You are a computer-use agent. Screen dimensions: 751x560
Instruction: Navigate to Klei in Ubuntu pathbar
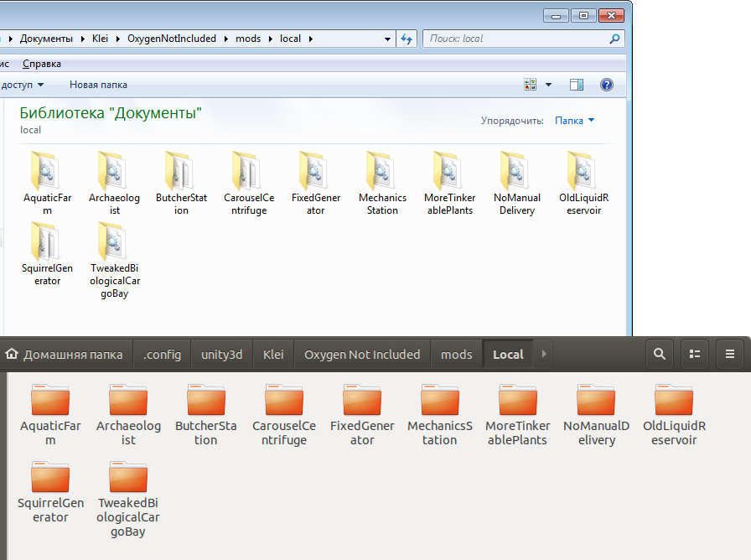[x=273, y=354]
